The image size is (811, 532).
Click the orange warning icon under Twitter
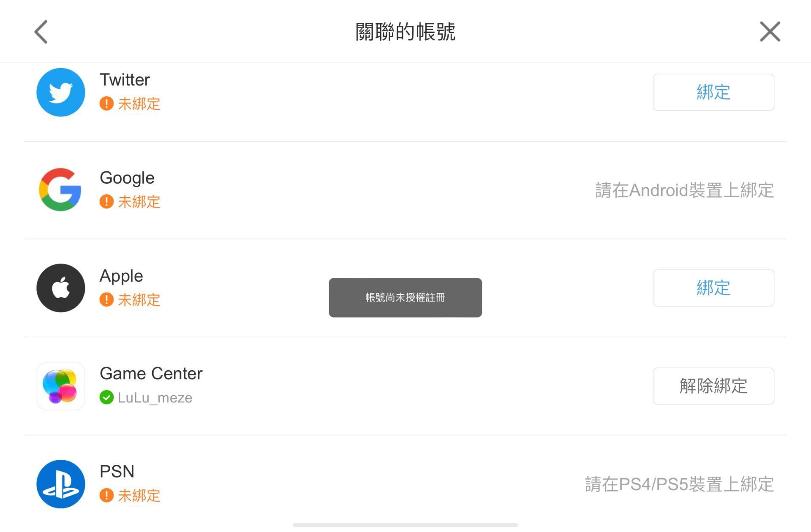pos(106,103)
